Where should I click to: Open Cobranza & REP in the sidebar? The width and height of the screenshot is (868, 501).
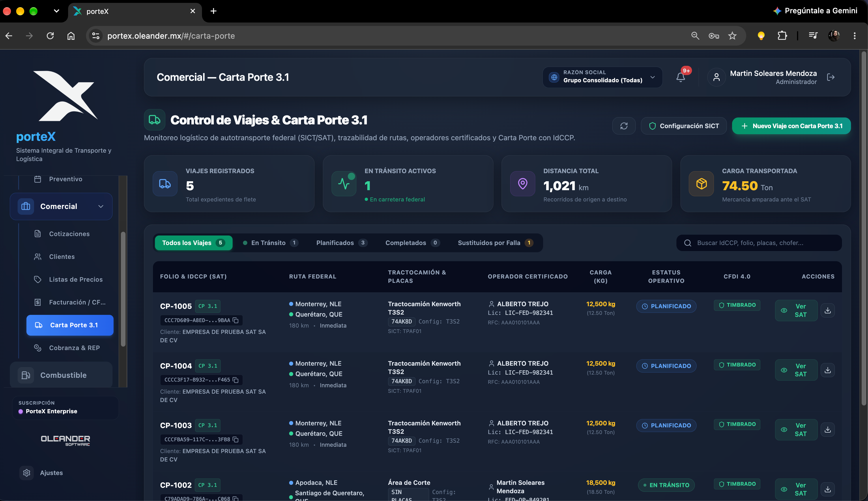(x=70, y=348)
